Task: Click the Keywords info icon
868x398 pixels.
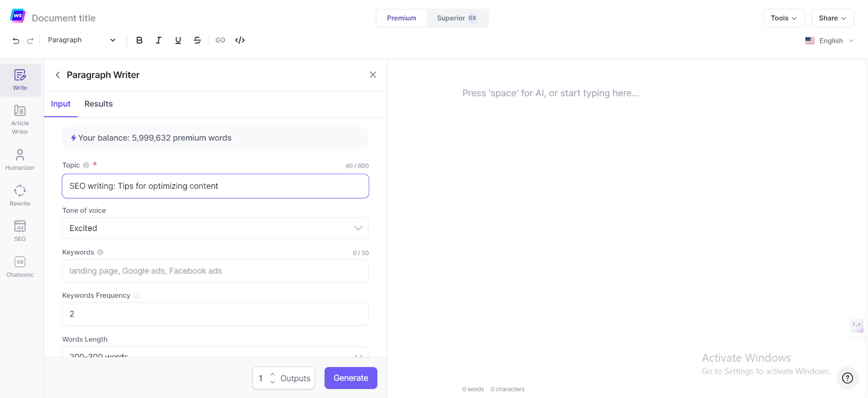Action: pyautogui.click(x=100, y=252)
